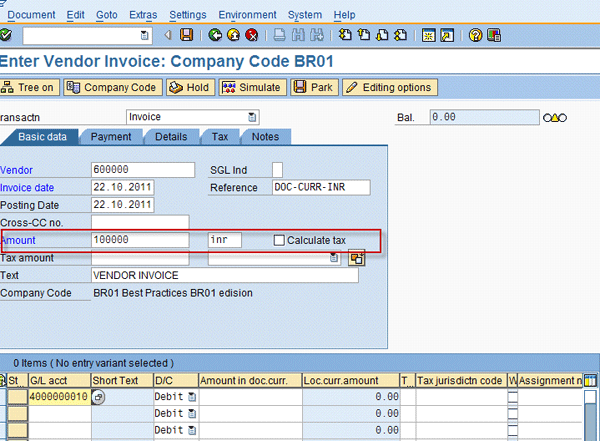Open the D/C dropdown in first row
This screenshot has width=600, height=441.
(192, 397)
